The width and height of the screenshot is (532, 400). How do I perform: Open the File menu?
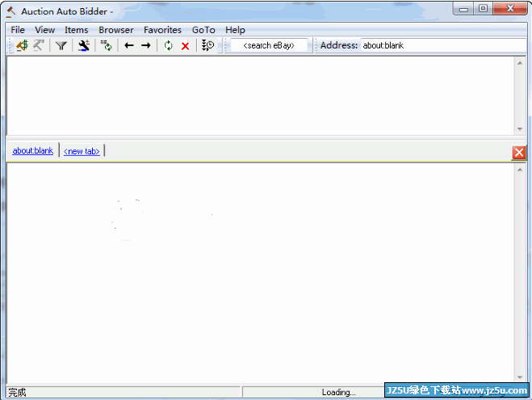pyautogui.click(x=18, y=30)
